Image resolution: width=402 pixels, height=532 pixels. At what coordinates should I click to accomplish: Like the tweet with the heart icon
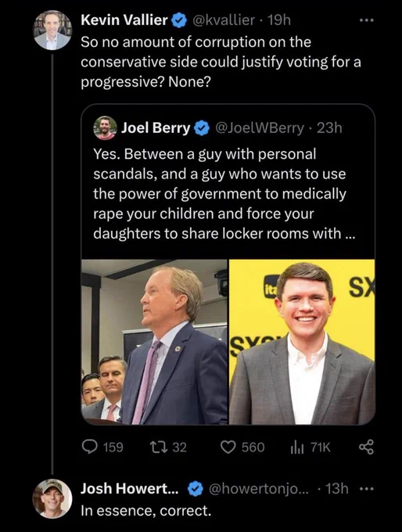pyautogui.click(x=228, y=447)
